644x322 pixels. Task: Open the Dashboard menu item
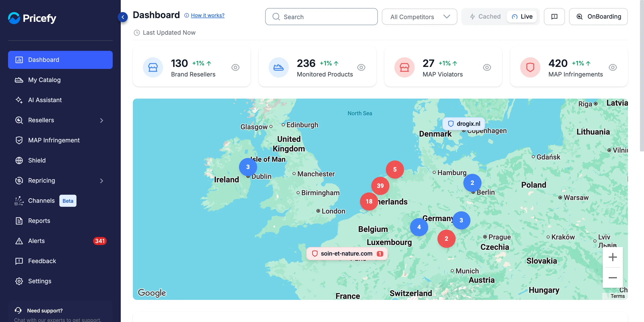[x=60, y=60]
